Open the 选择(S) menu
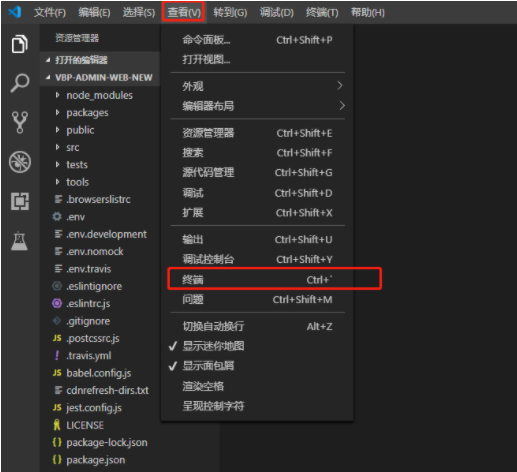Viewport: 517px width, 472px height. coord(139,13)
